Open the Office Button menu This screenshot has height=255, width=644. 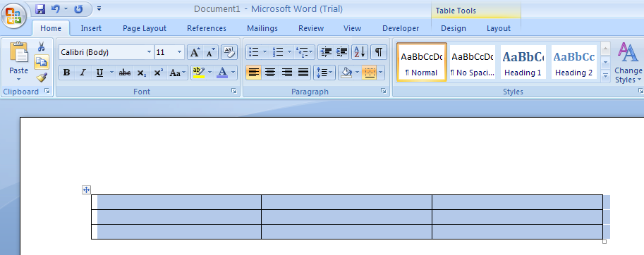pyautogui.click(x=14, y=15)
